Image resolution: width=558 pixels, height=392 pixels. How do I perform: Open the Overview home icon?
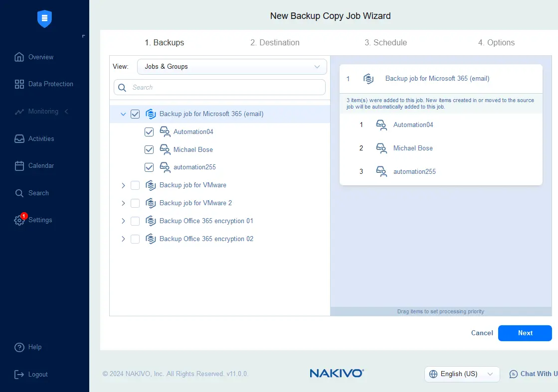(19, 57)
